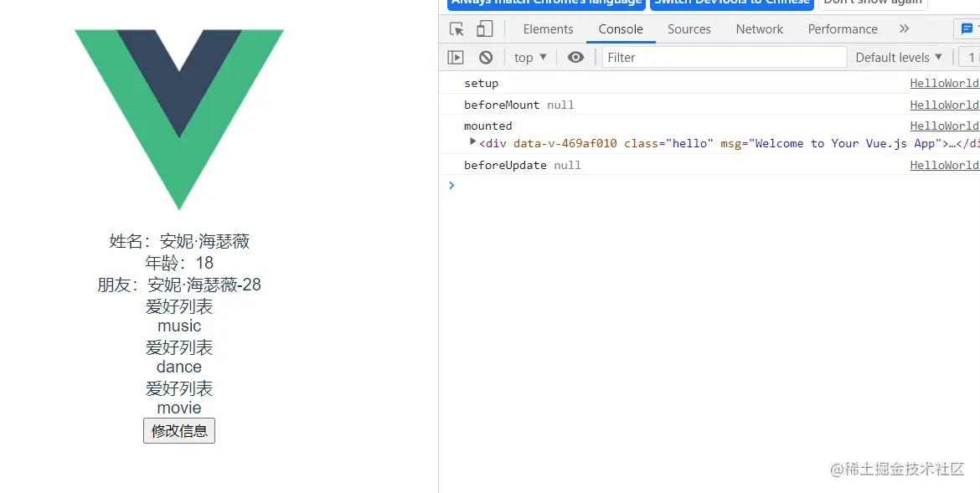
Task: Show the console sidebar panel icon
Action: click(456, 58)
